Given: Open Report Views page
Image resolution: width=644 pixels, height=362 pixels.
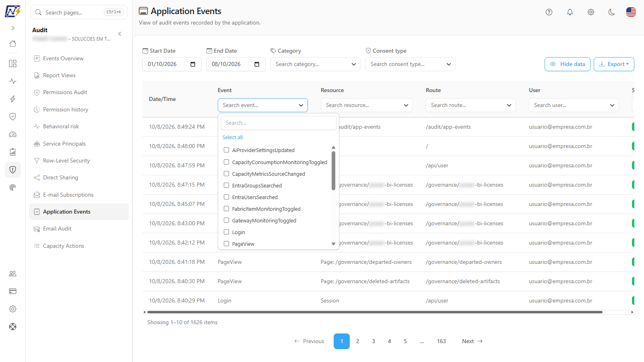Looking at the screenshot, I should pos(79,76).
